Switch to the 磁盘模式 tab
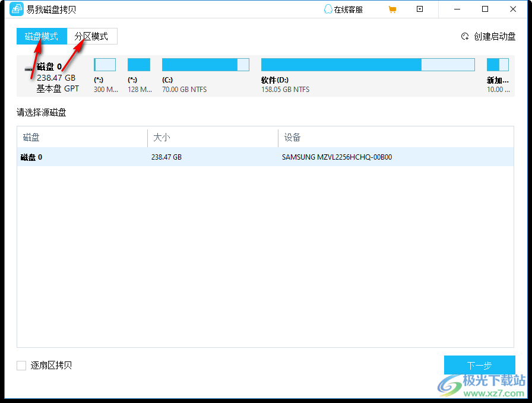 (41, 36)
